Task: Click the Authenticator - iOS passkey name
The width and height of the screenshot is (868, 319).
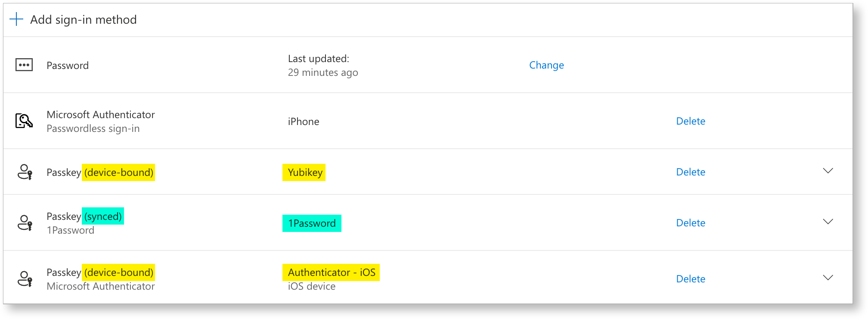Action: pos(331,272)
